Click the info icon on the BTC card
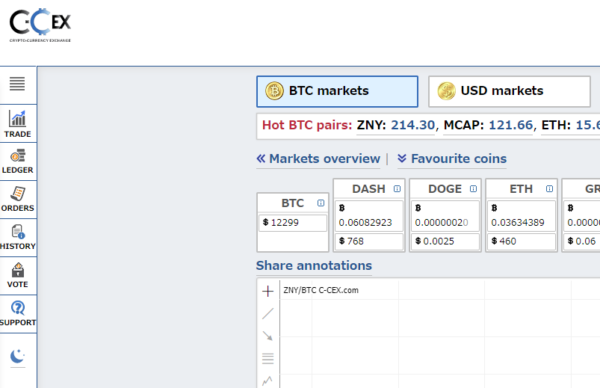 (321, 203)
